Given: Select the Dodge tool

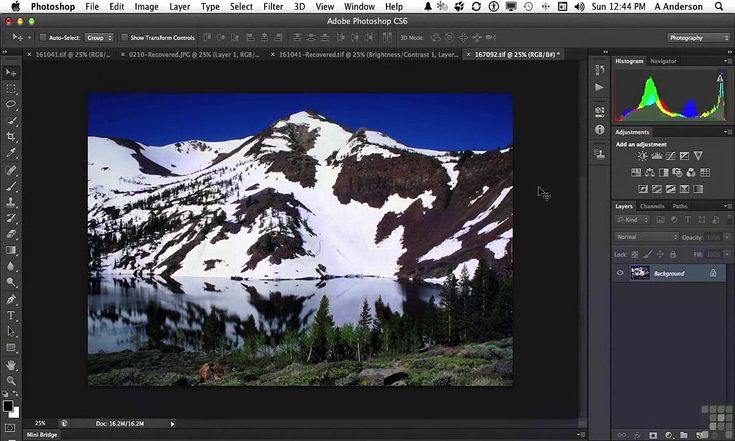Looking at the screenshot, I should coord(10,282).
